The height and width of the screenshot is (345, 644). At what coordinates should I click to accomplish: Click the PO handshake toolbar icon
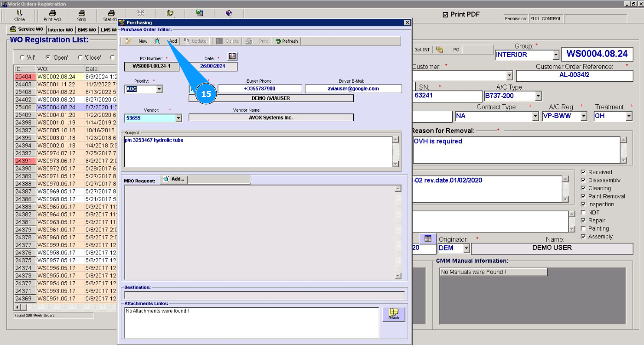click(440, 50)
